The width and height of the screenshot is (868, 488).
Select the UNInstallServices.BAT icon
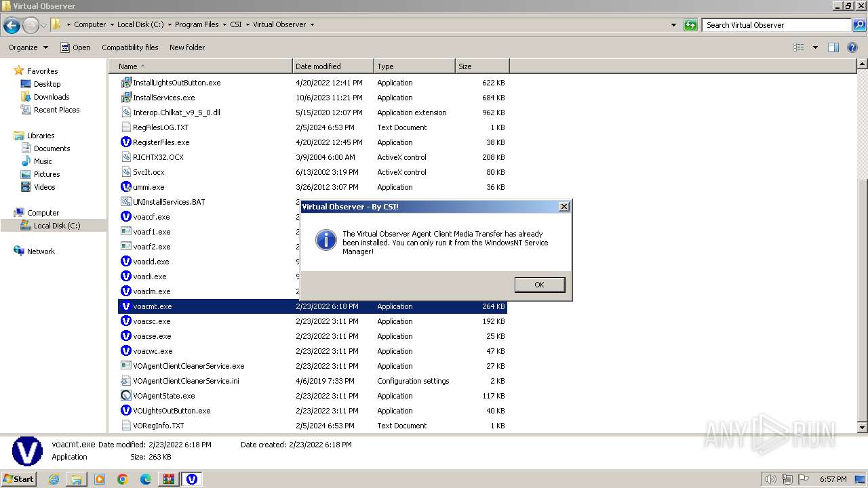click(x=125, y=202)
